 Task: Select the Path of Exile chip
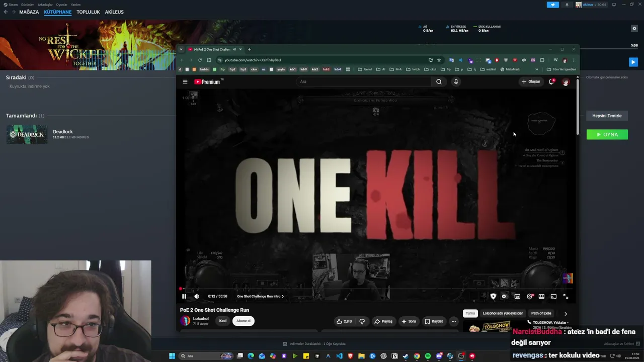tap(541, 313)
